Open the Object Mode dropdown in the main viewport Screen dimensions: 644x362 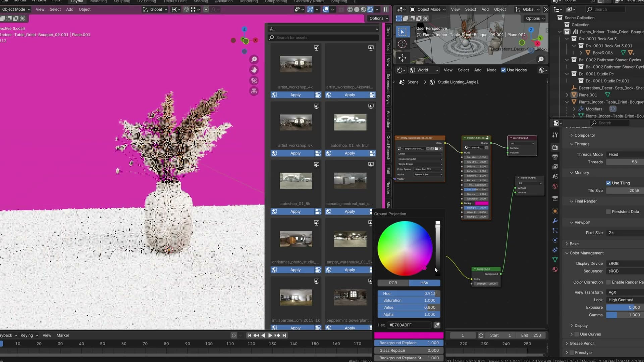coord(16,9)
